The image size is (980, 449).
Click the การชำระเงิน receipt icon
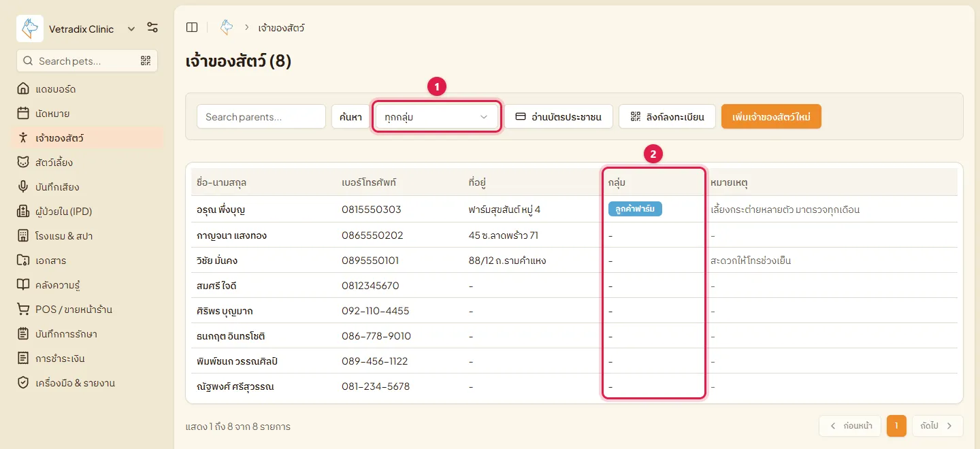23,359
